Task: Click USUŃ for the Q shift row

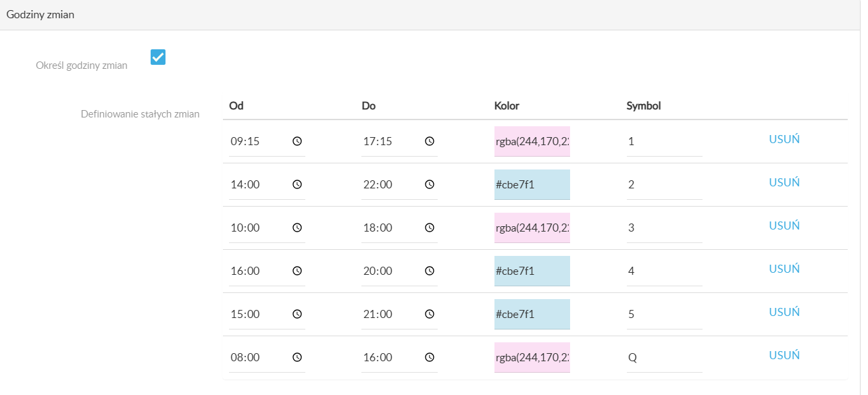Action: click(x=784, y=355)
